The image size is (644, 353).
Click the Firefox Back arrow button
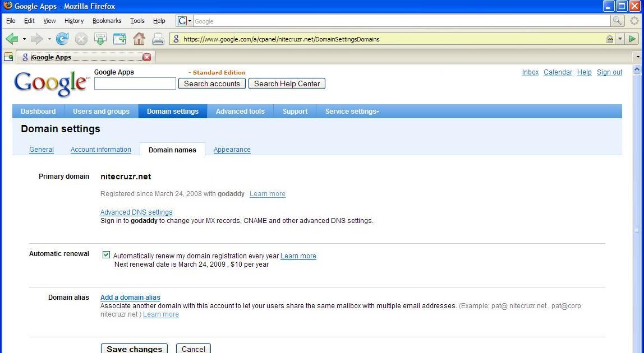click(x=12, y=39)
